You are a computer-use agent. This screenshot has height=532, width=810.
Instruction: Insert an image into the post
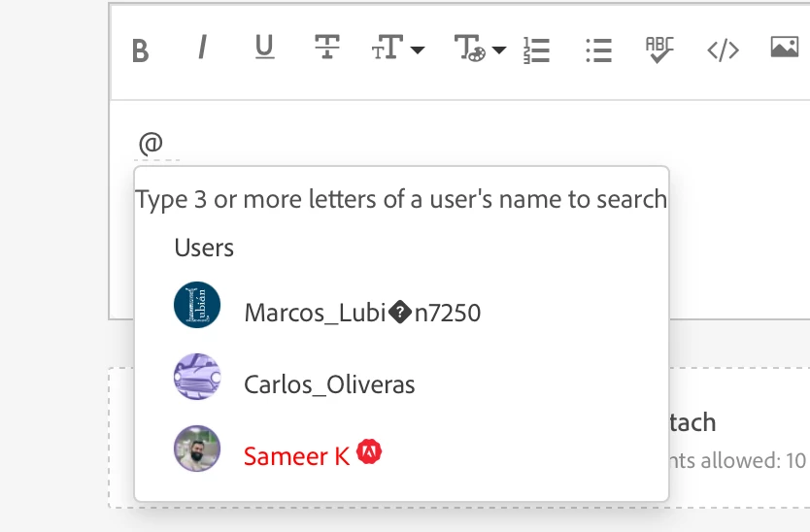[785, 47]
